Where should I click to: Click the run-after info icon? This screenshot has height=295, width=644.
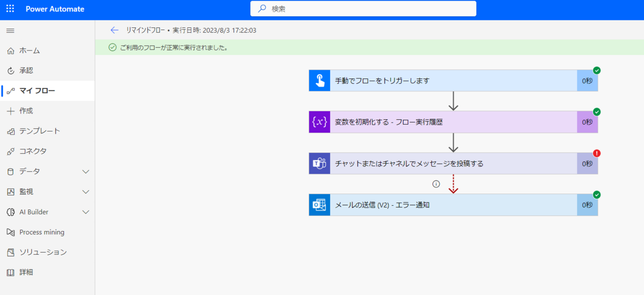point(436,184)
